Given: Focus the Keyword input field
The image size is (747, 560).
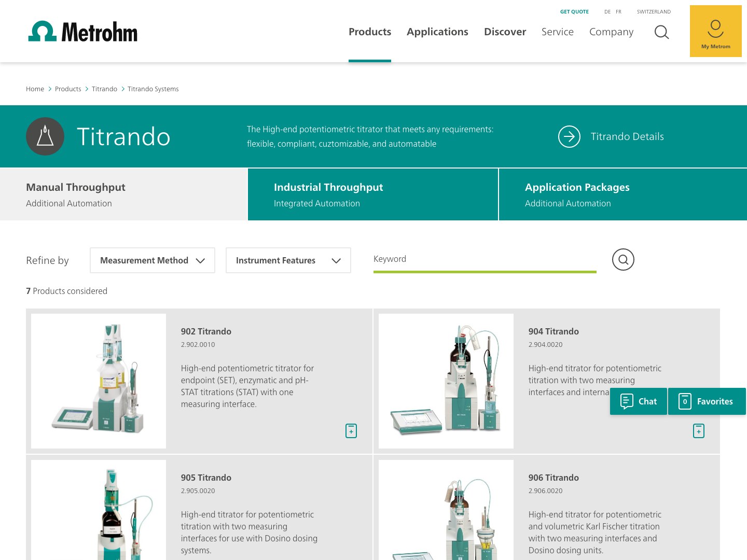Looking at the screenshot, I should 485,259.
